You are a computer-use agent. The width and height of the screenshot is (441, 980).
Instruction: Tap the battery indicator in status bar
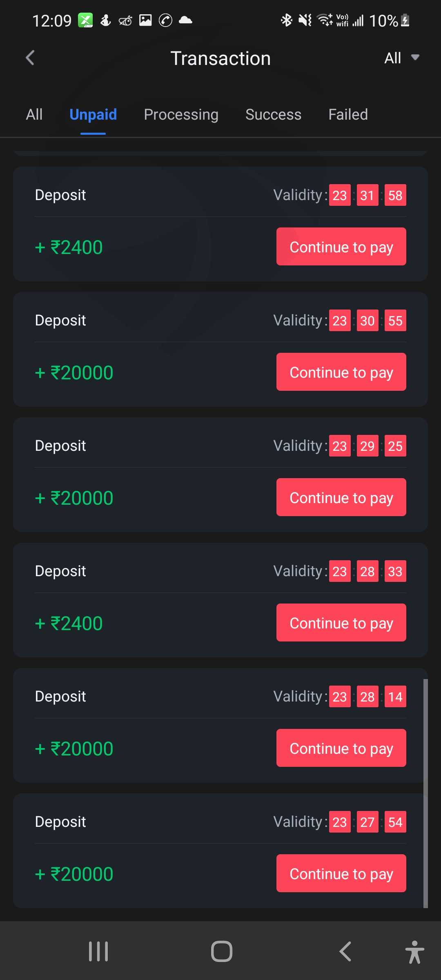click(x=405, y=20)
